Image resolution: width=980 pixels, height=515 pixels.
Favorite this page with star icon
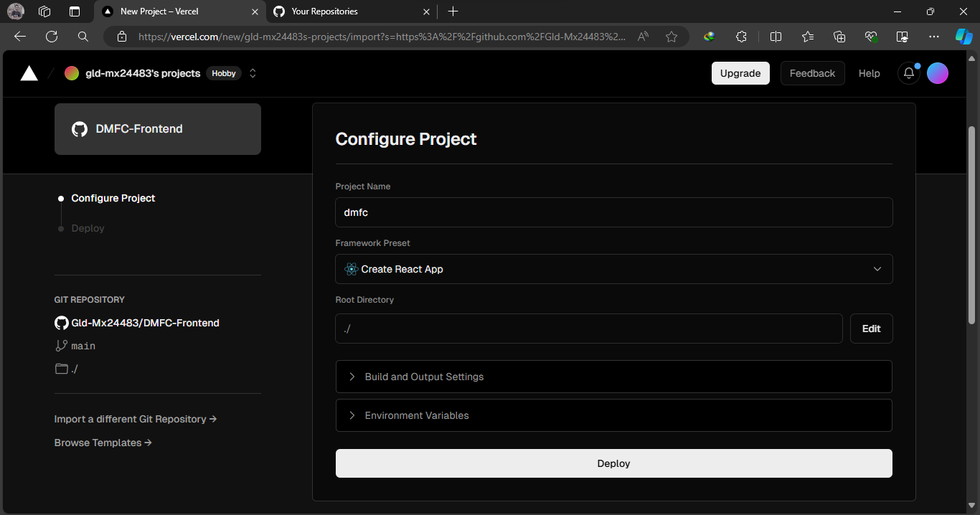[x=672, y=37]
